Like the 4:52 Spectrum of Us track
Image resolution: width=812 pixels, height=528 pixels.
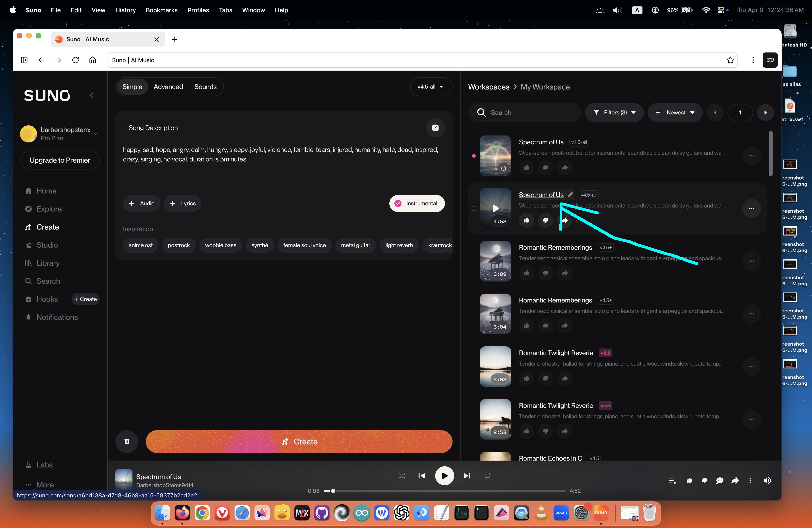tap(526, 220)
